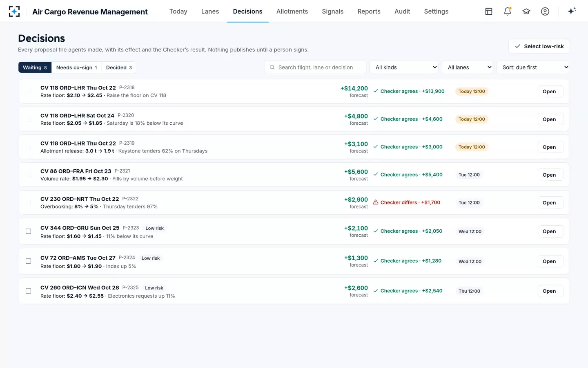Focus the search flight, lane or decision field
The width and height of the screenshot is (588, 368).
pos(315,67)
